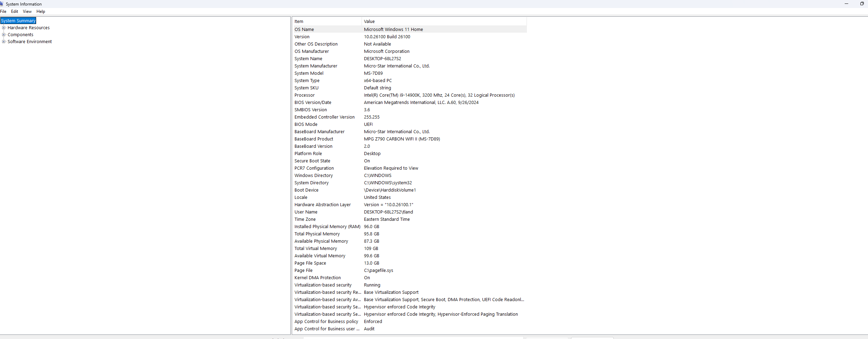The width and height of the screenshot is (868, 339).
Task: Expand the Components plus box
Action: pyautogui.click(x=4, y=35)
